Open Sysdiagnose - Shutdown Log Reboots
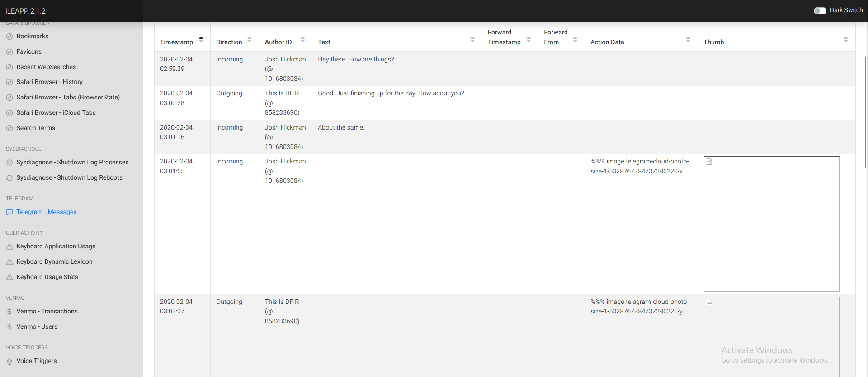The height and width of the screenshot is (377, 868). (70, 177)
